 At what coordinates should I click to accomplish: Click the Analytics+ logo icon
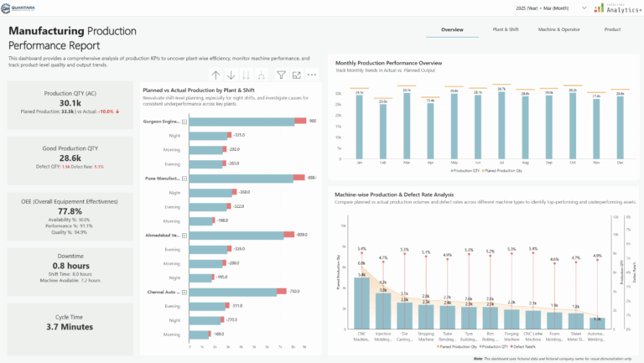(617, 8)
